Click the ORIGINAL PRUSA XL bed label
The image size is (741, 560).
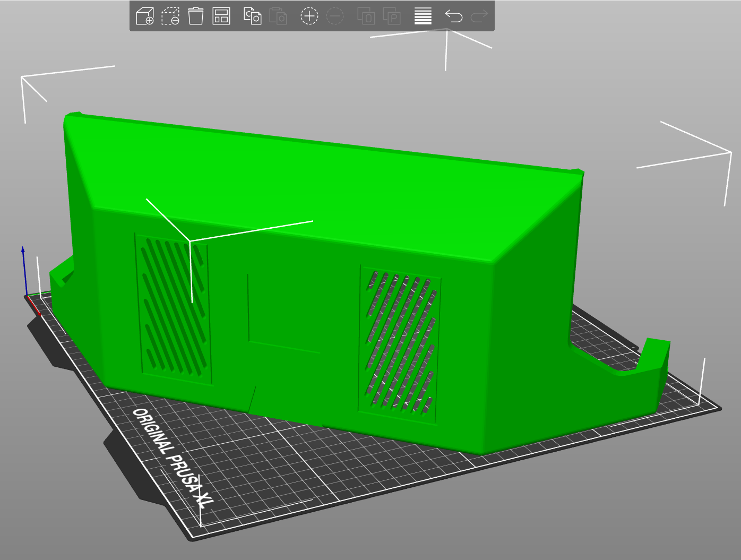click(173, 458)
